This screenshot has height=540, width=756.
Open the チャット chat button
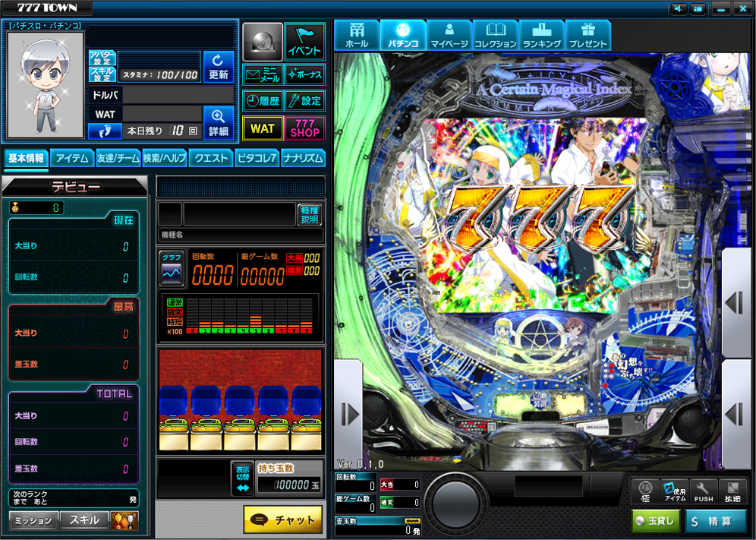click(x=283, y=519)
